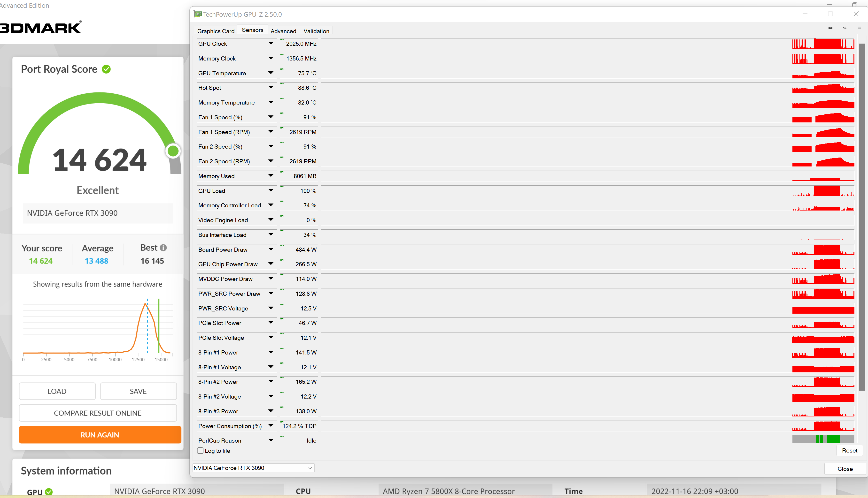The height and width of the screenshot is (498, 868).
Task: Open the Hot Spot sensor dropdown arrow
Action: pos(271,88)
